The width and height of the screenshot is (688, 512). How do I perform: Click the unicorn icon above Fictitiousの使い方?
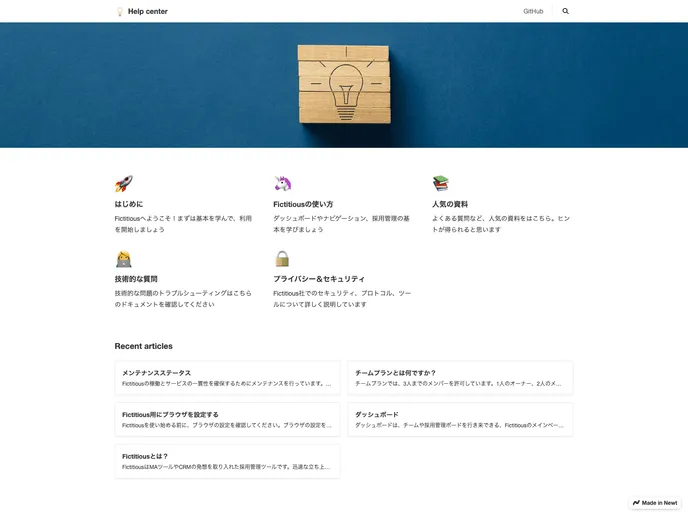pyautogui.click(x=282, y=184)
